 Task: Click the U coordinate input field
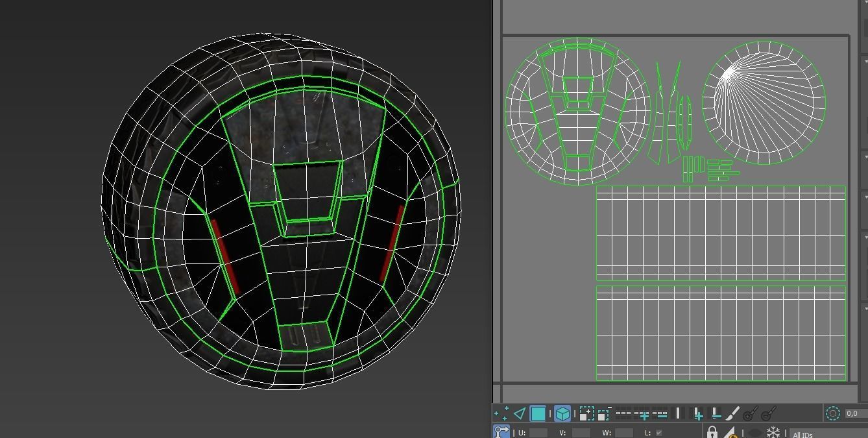(x=538, y=432)
